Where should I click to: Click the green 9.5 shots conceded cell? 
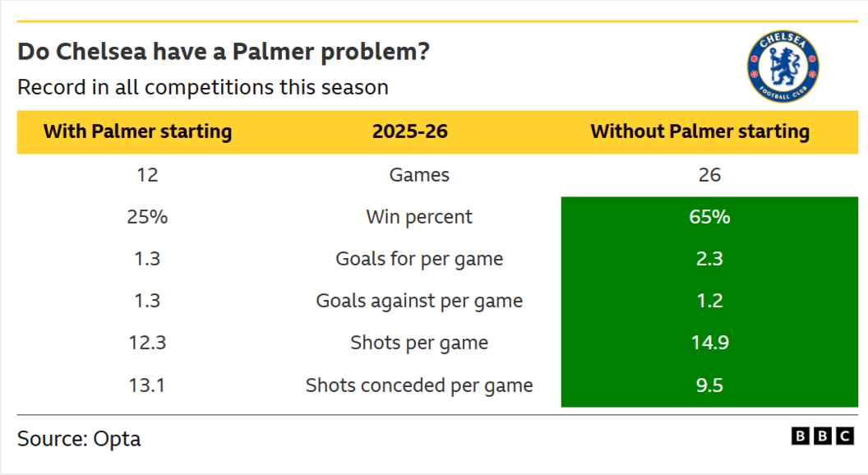pos(709,385)
